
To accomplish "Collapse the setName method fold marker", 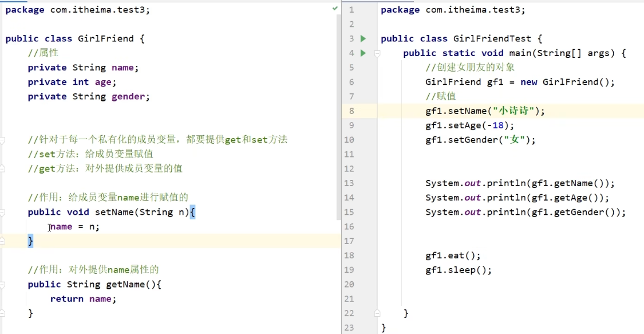I will [2, 213].
